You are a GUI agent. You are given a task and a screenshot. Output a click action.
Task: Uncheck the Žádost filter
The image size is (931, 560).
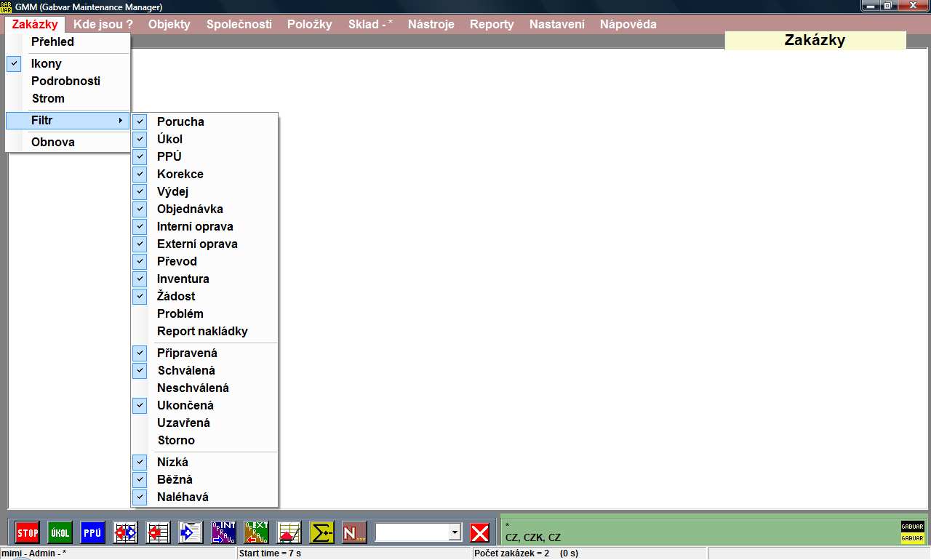click(205, 296)
